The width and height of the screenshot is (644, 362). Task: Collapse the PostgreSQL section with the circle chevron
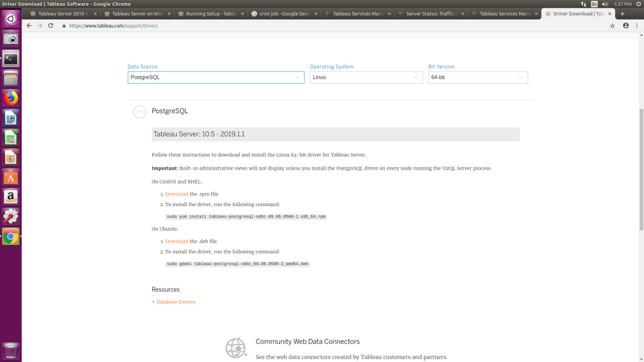[x=140, y=111]
